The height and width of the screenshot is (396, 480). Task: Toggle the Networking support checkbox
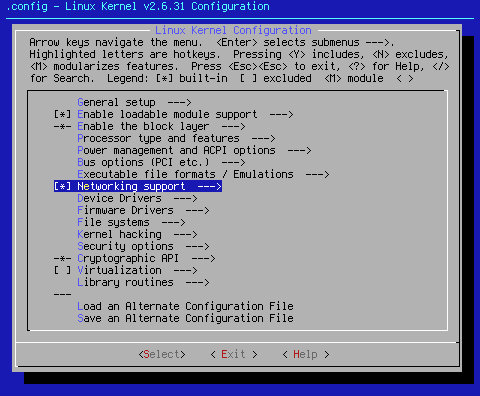63,186
